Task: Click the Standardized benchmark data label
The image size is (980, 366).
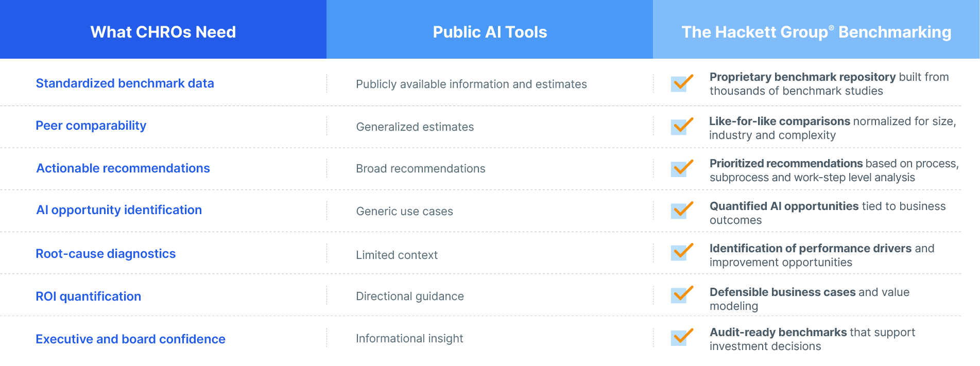Action: tap(125, 83)
